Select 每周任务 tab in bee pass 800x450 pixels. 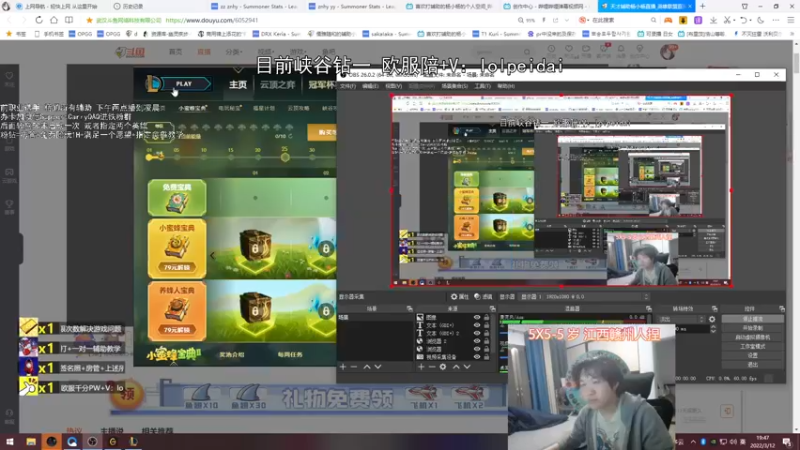(290, 355)
